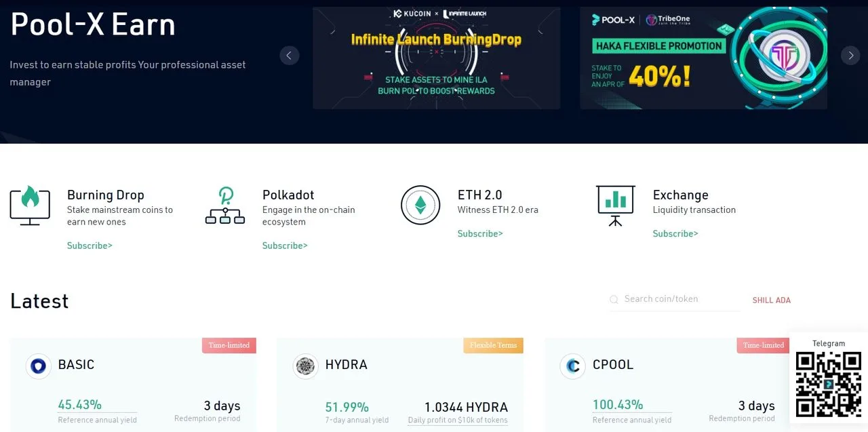Click the SHILL ADA link
The height and width of the screenshot is (432, 868).
771,299
